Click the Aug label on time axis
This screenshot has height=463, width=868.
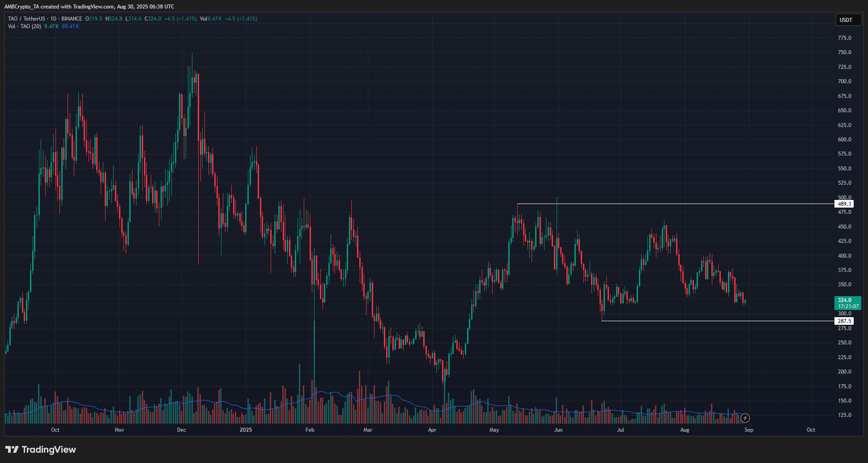(685, 430)
